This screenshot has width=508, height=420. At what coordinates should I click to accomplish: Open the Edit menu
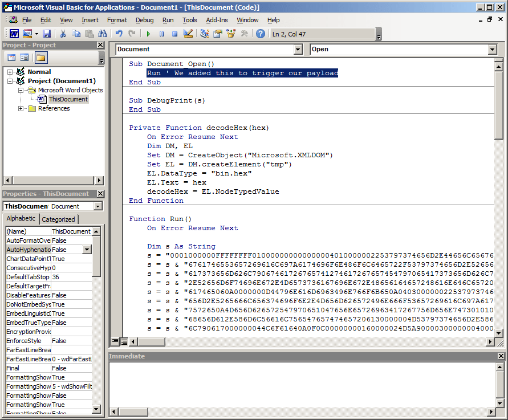coord(46,20)
